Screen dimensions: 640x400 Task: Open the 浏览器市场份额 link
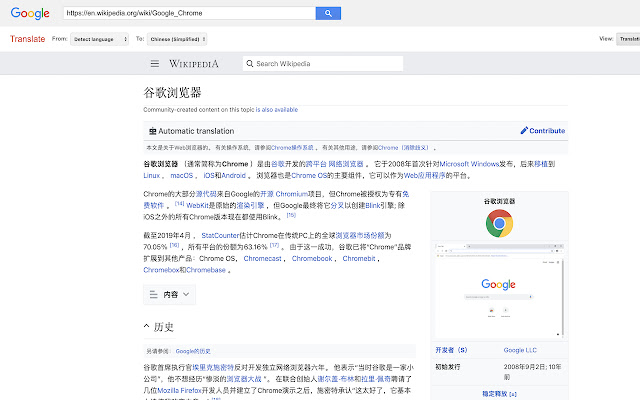(x=360, y=235)
